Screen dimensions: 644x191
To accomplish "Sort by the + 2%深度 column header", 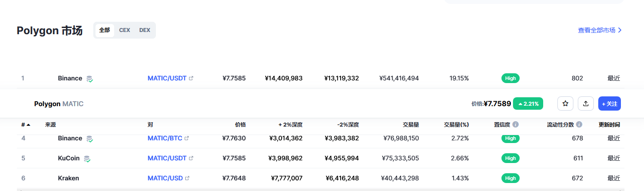I will 290,125.
